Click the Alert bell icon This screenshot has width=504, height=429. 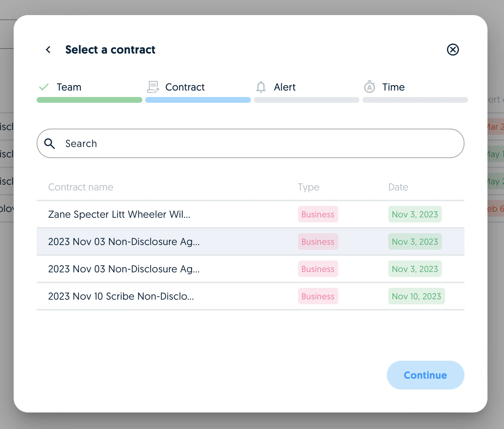(261, 87)
